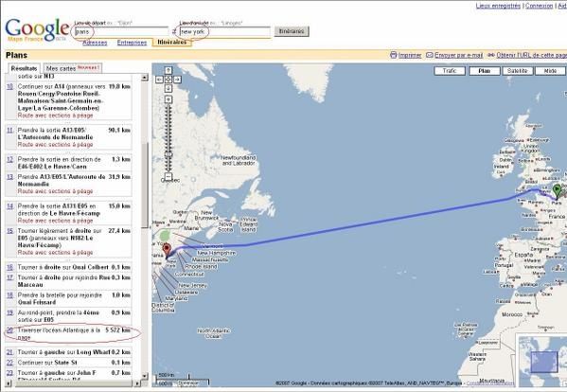Screen dimensions: 567x392
Task: Open direction step number 16
Action: click(9, 267)
